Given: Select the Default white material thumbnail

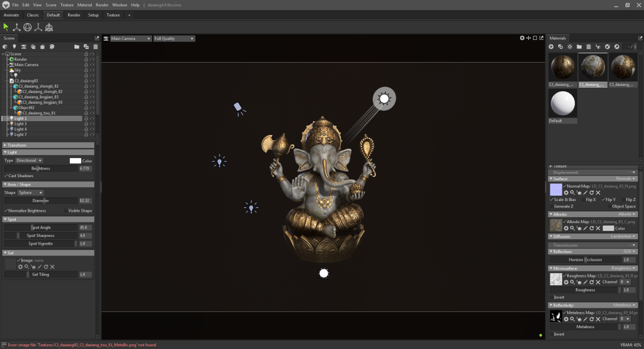Looking at the screenshot, I should tap(563, 103).
